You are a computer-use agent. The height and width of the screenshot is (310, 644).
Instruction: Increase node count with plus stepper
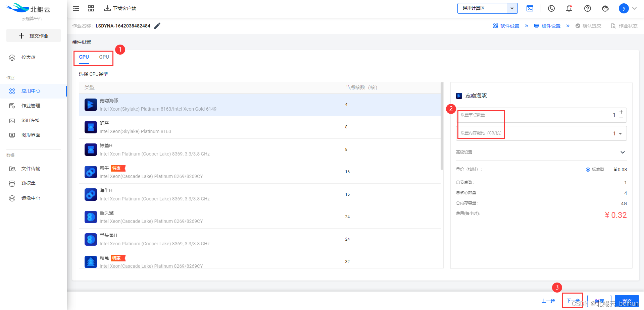[x=621, y=112]
